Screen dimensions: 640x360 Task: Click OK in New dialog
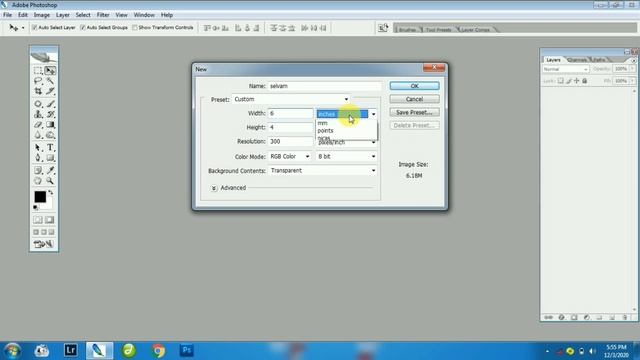click(x=414, y=86)
